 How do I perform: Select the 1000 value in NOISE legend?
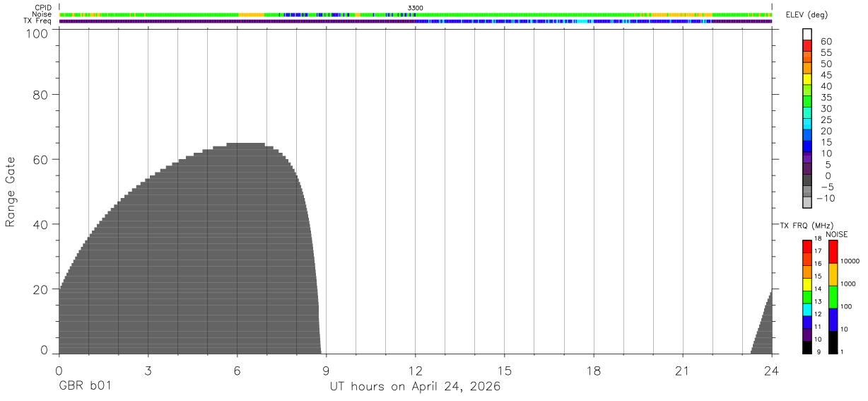(848, 284)
